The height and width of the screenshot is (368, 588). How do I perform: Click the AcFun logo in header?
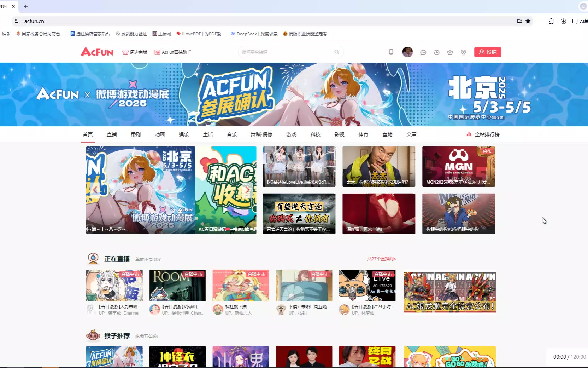tap(97, 52)
